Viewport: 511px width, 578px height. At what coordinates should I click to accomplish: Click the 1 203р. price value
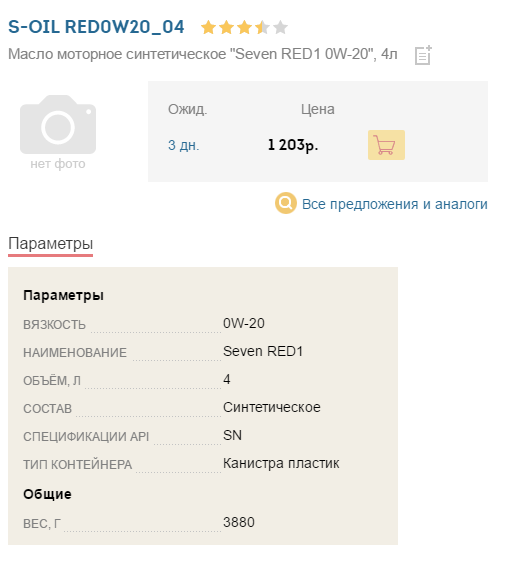293,145
